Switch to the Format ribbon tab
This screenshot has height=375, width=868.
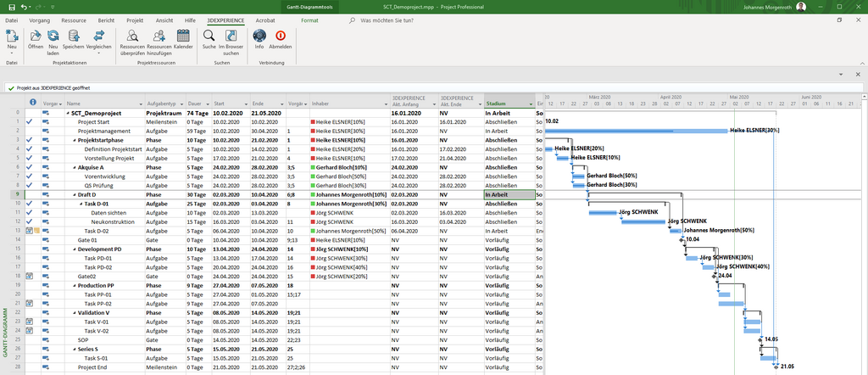pos(309,20)
